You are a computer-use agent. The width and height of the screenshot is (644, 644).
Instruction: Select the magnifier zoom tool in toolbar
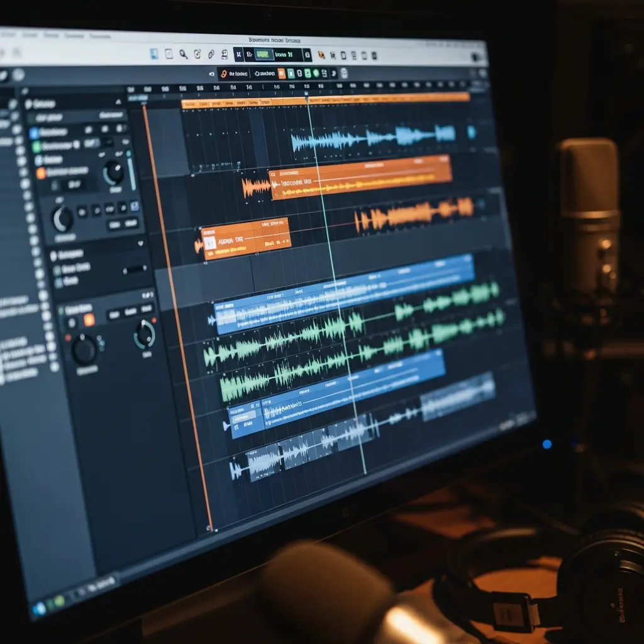(x=181, y=53)
